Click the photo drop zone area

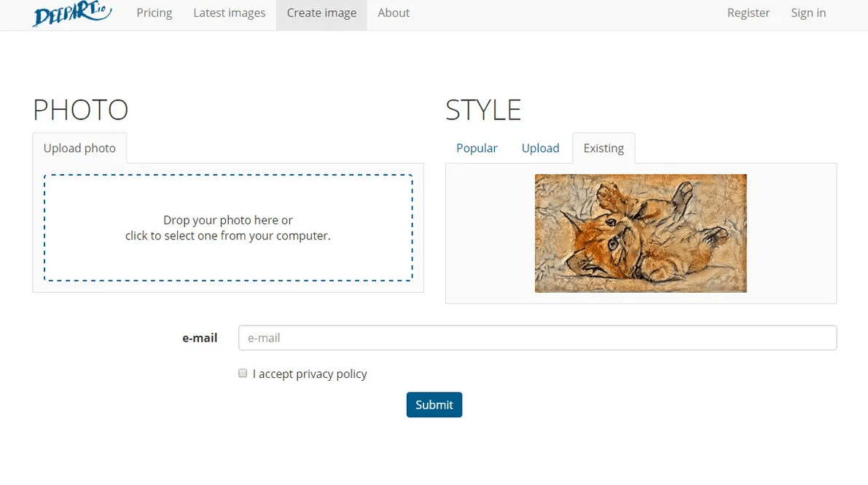point(228,228)
